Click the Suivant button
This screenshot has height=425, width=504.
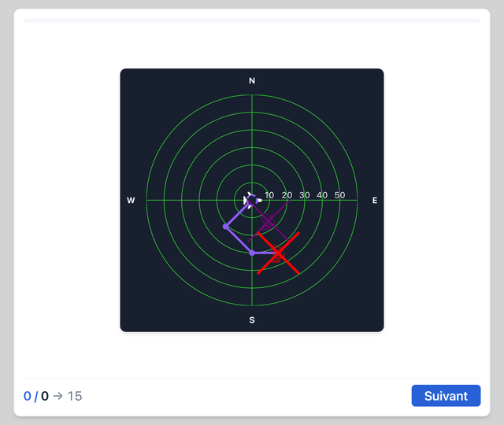(x=446, y=395)
